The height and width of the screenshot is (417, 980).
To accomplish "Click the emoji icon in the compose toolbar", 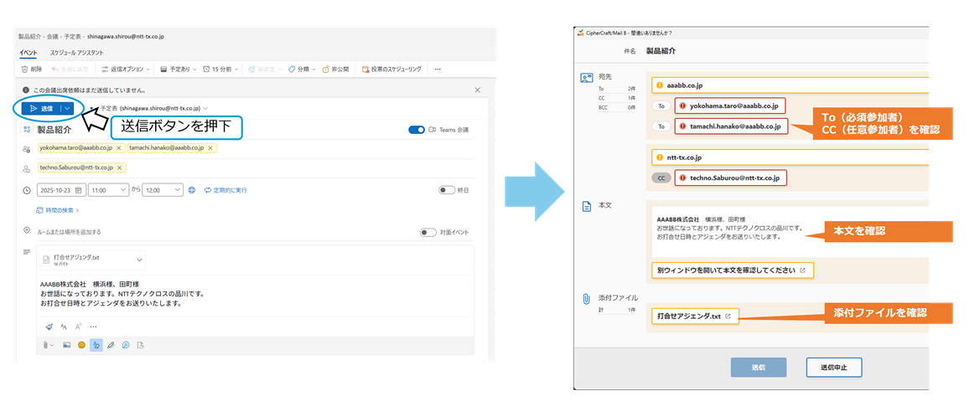I will 81,344.
